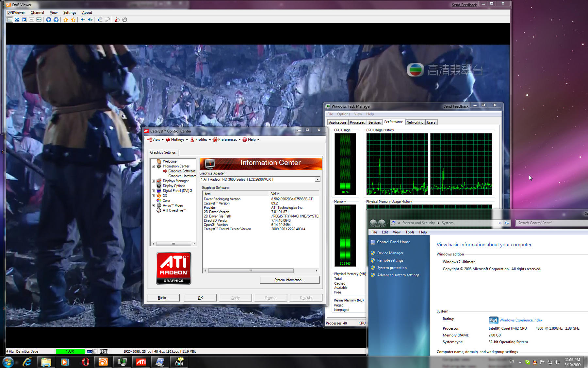Click the System Information button
Viewport: 588px width, 368px height.
[290, 280]
